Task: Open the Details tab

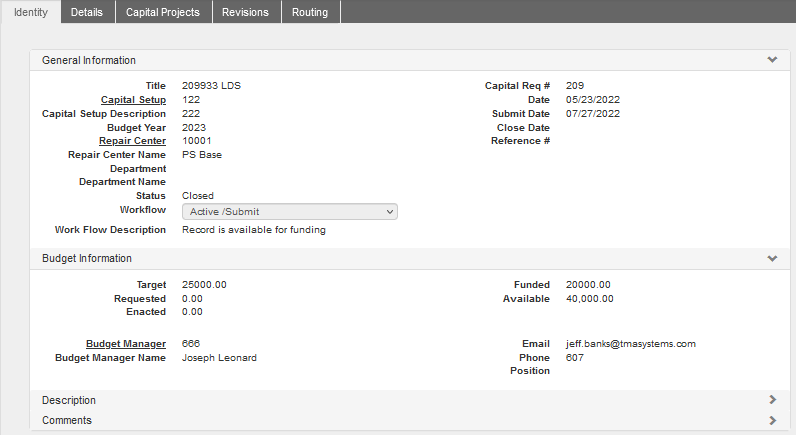Action: [87, 12]
